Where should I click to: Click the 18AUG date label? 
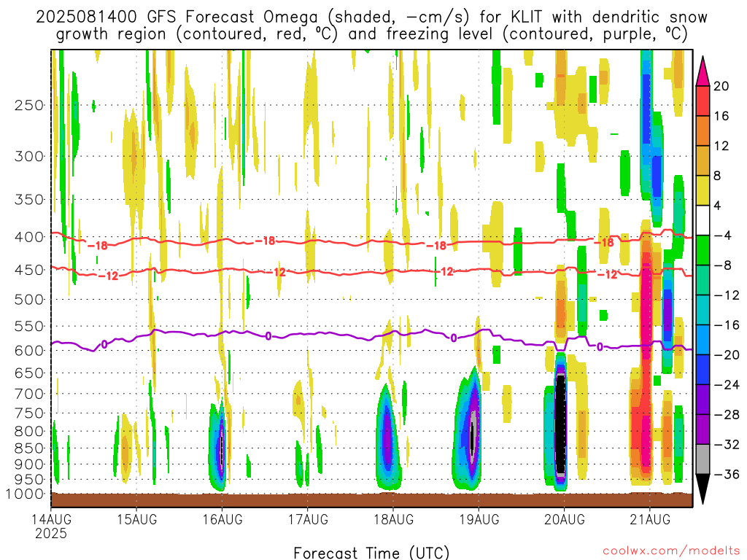coord(393,519)
